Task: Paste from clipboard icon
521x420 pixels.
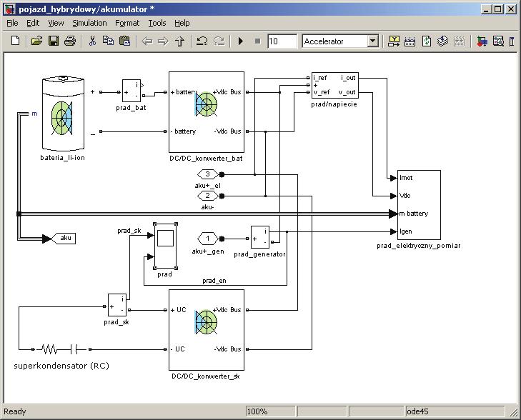Action: click(x=124, y=41)
